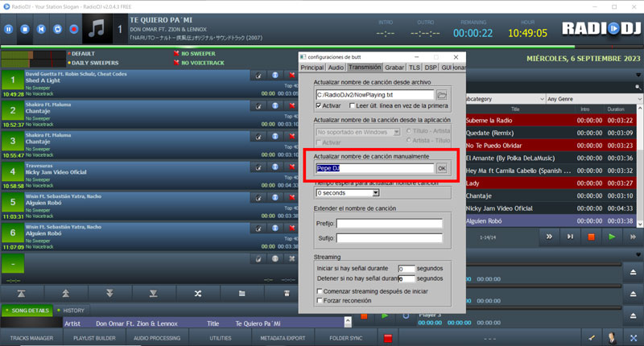Play selected track with green arrow
Image resolution: width=644 pixels, height=346 pixels.
pyautogui.click(x=612, y=237)
